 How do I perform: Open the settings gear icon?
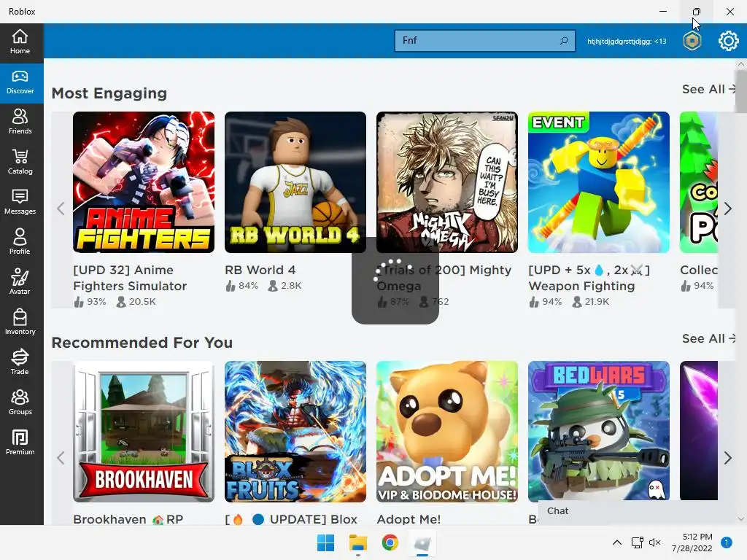(x=728, y=41)
